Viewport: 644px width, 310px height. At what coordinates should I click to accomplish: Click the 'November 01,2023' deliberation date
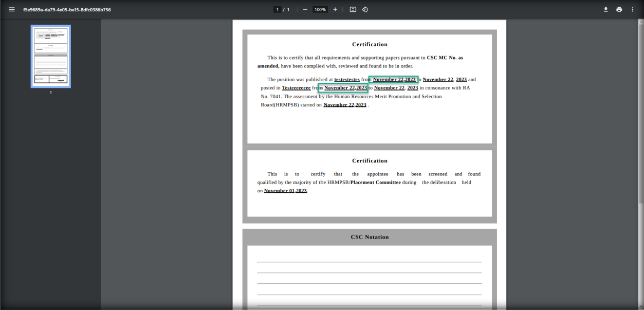click(x=285, y=191)
